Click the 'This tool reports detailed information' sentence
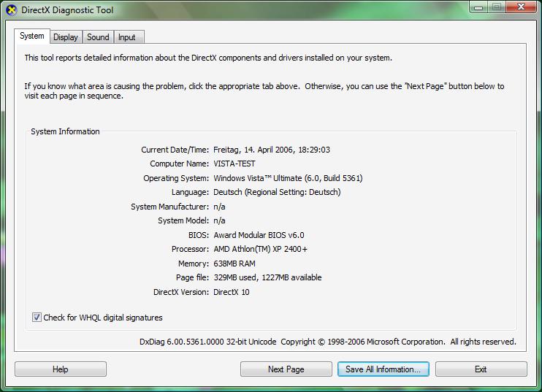Screen dimensions: 542x392 coord(208,58)
